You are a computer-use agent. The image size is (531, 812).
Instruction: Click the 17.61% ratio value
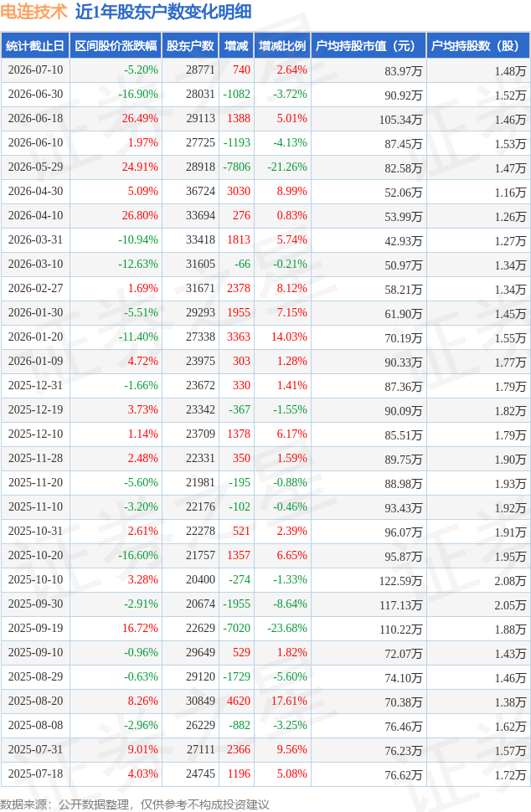(289, 701)
